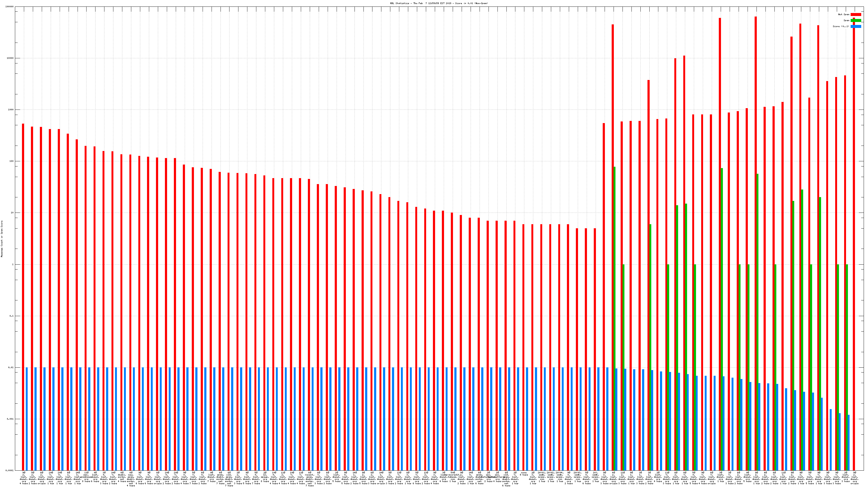Click the 'zen. spamhaus' x-axis label

pos(86,476)
